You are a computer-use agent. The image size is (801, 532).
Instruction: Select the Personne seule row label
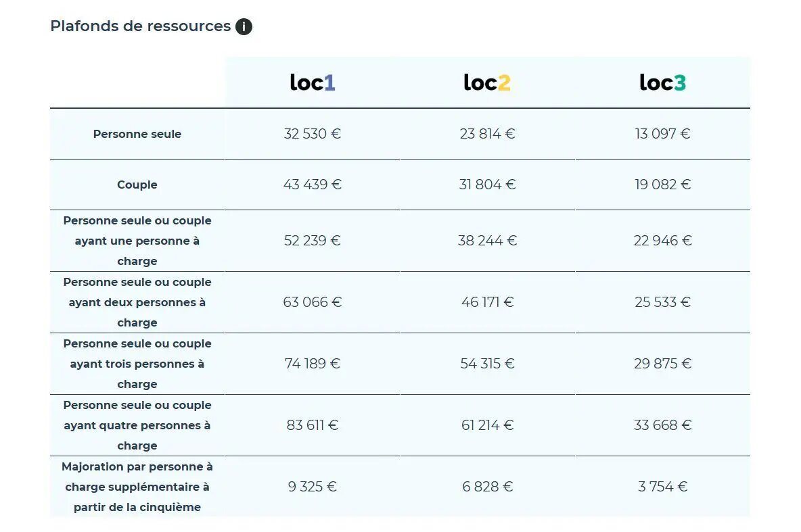pos(137,134)
